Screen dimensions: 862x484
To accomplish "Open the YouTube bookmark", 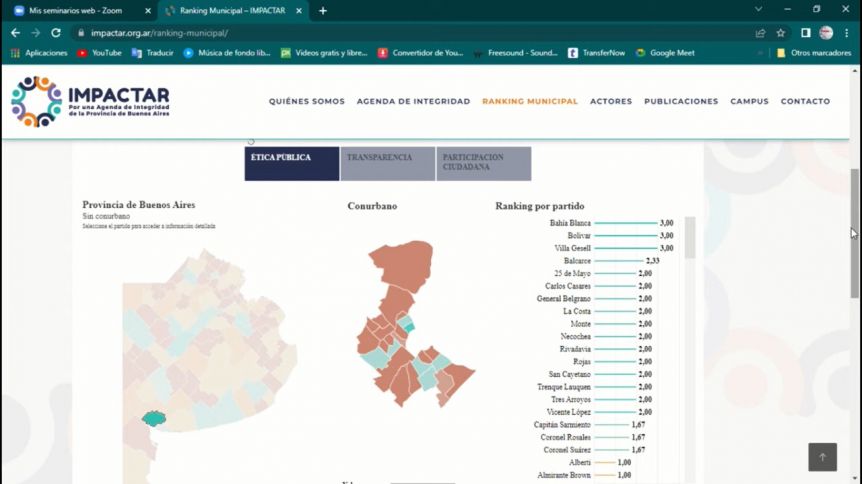I will tap(100, 53).
